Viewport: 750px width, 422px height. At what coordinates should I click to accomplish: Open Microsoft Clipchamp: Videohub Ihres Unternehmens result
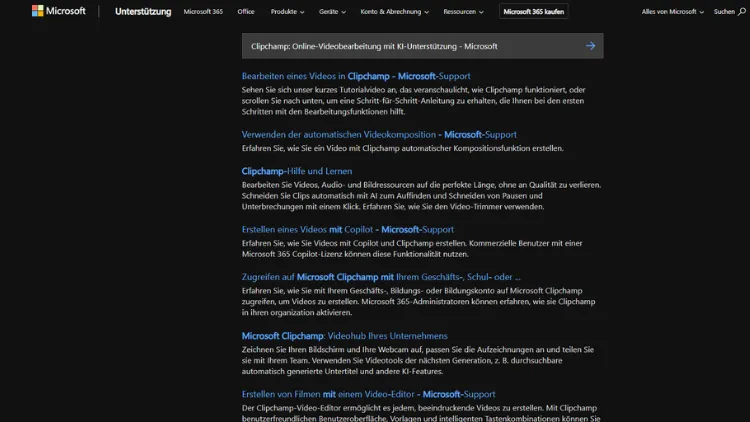[x=344, y=335]
